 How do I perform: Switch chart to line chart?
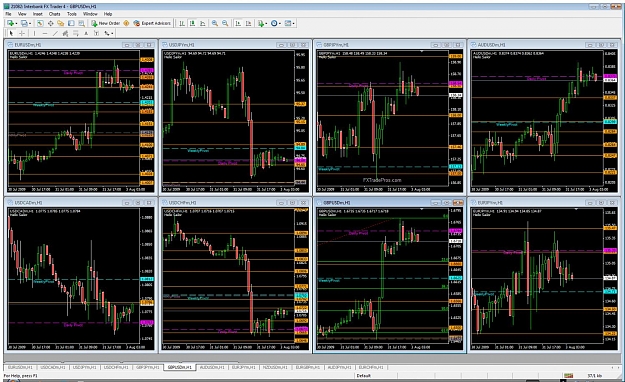[202, 24]
